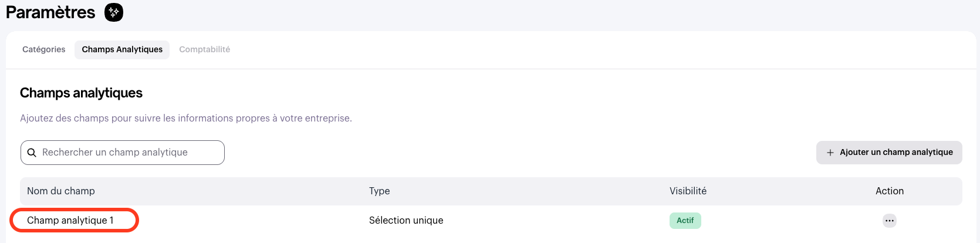Click the Visibilité column header
Image resolution: width=980 pixels, height=243 pixels.
[688, 191]
